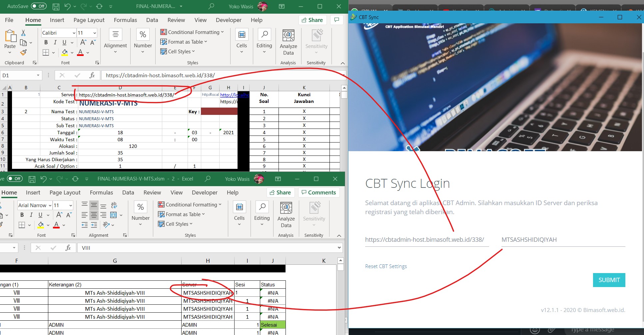
Task: Open Arial Narrow font dropdown
Action: pos(50,205)
